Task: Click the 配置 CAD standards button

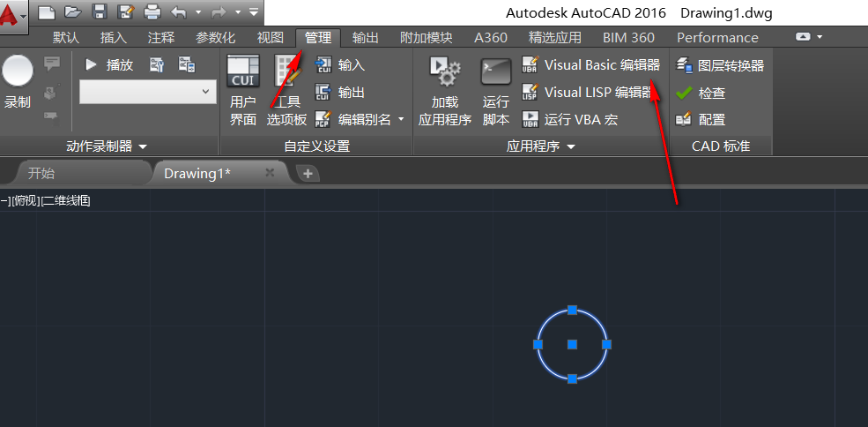Action: point(701,119)
